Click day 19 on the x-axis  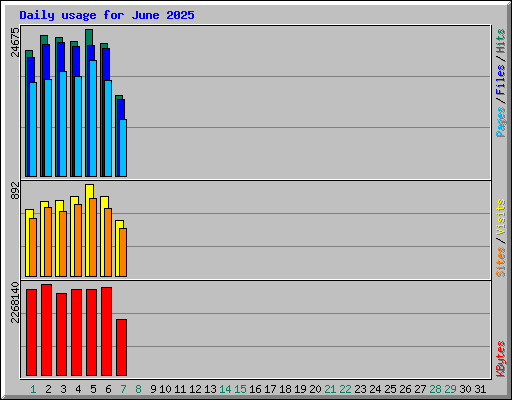click(x=300, y=389)
